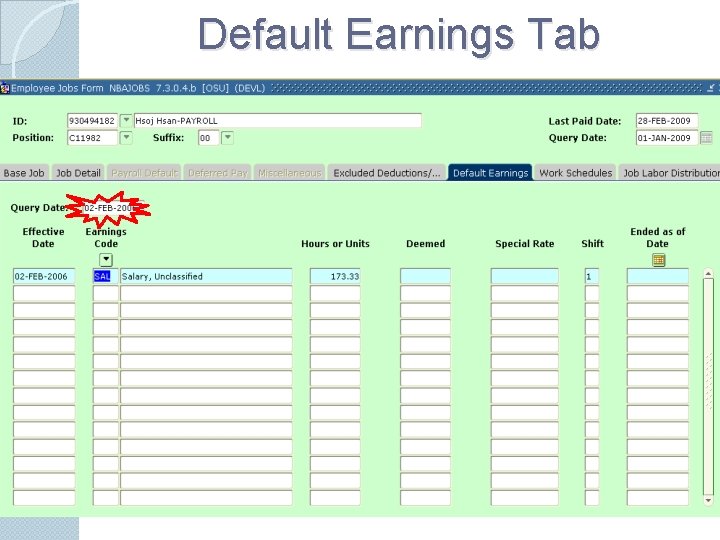Click the Shift field showing 1

point(592,276)
